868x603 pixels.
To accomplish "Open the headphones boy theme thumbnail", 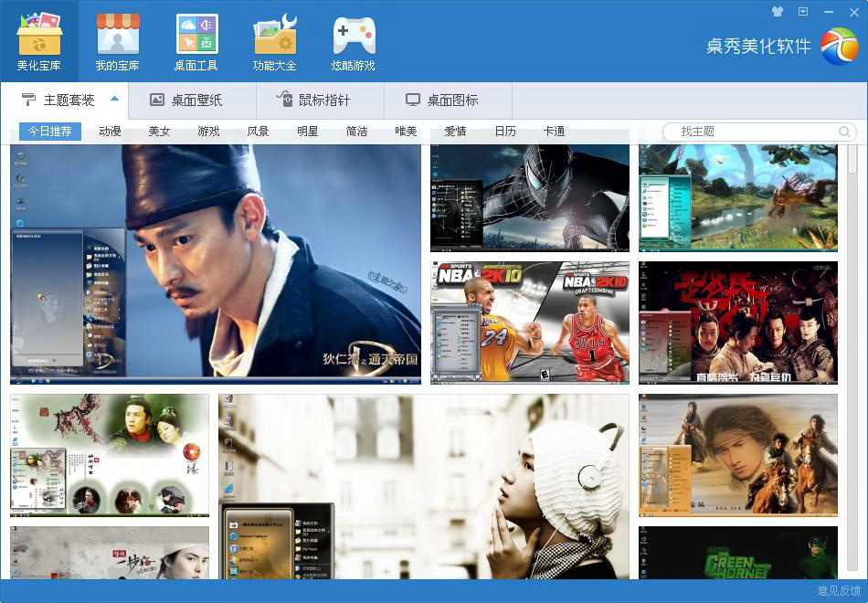I will tap(424, 487).
